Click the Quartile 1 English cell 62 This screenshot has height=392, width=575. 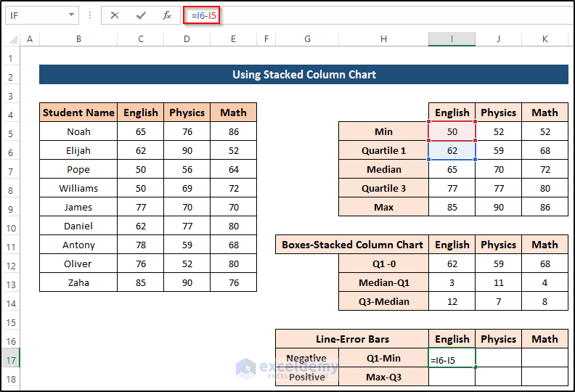(x=452, y=150)
